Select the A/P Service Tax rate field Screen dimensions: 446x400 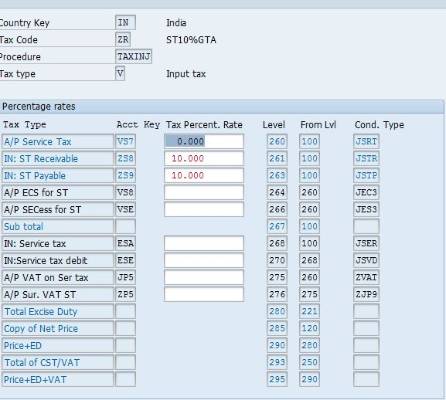204,141
